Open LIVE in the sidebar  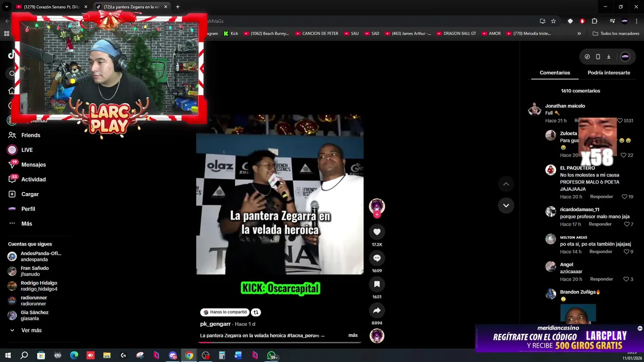(x=27, y=150)
